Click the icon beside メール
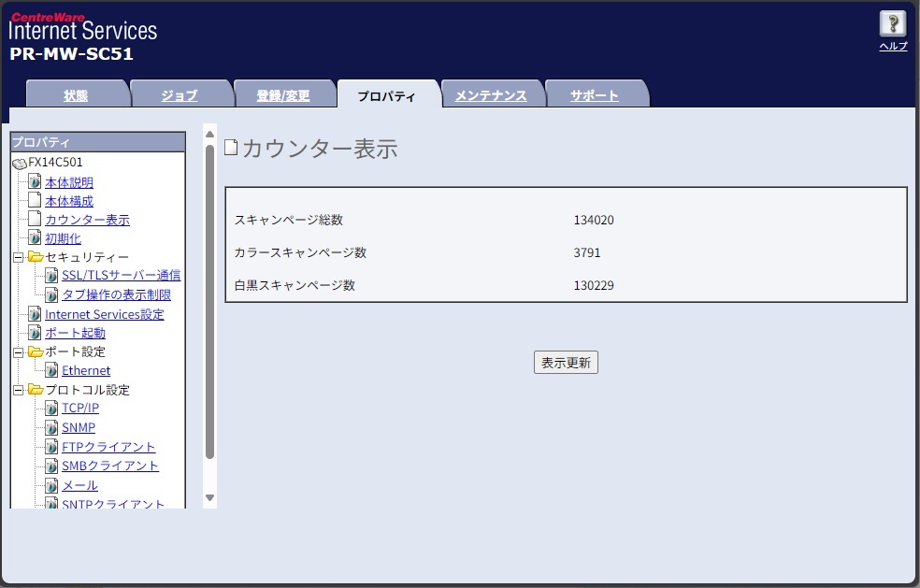Viewport: 920px width, 588px height. coord(52,485)
